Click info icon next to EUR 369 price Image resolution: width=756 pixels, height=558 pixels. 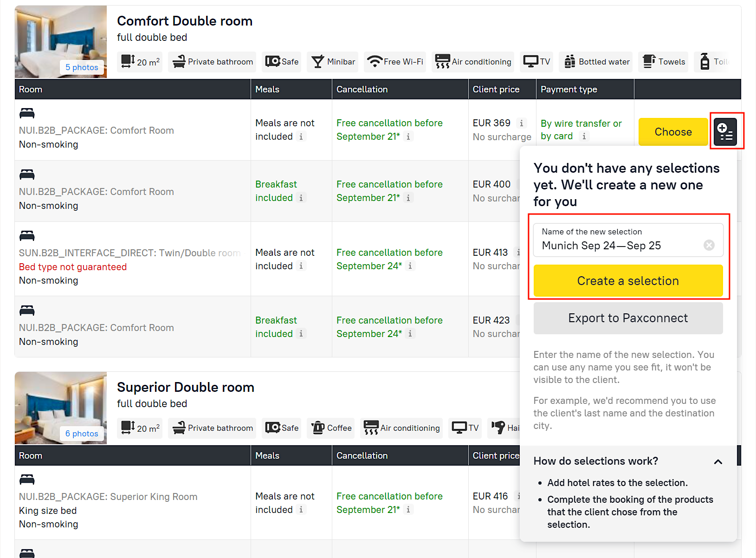point(521,123)
